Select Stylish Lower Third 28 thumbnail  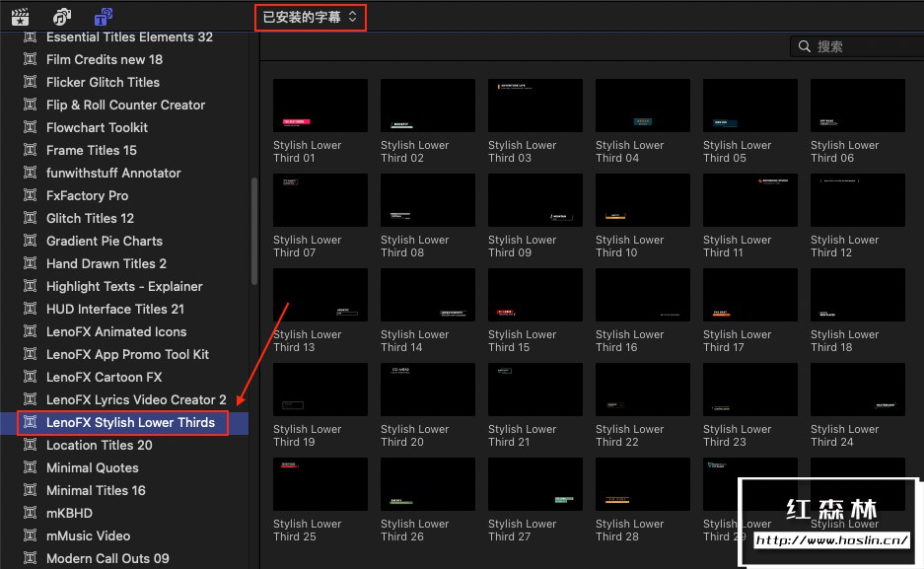click(643, 484)
